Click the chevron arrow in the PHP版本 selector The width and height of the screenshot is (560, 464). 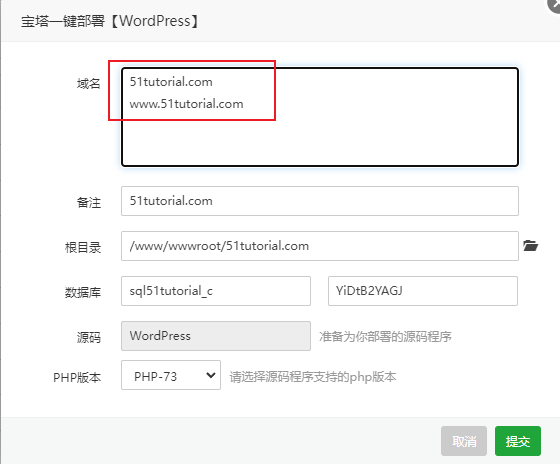pos(211,375)
